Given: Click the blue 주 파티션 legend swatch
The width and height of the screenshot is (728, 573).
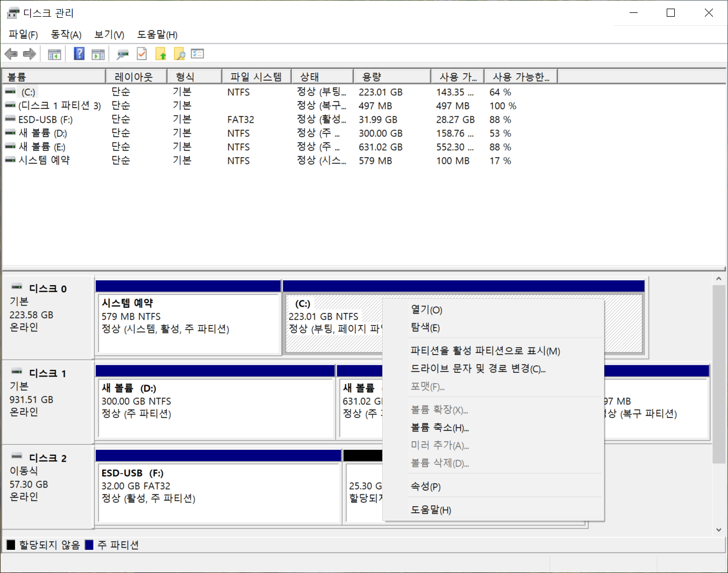Looking at the screenshot, I should pyautogui.click(x=89, y=545).
